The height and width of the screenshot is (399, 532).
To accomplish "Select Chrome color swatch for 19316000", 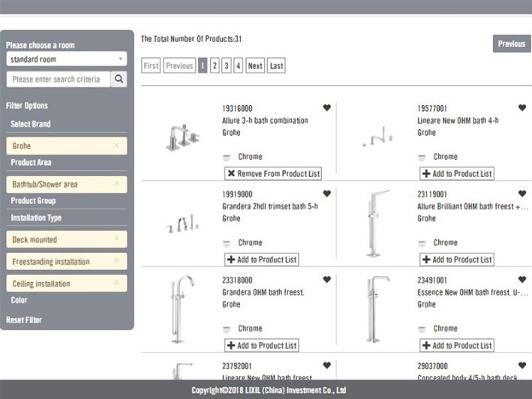I will (x=227, y=157).
